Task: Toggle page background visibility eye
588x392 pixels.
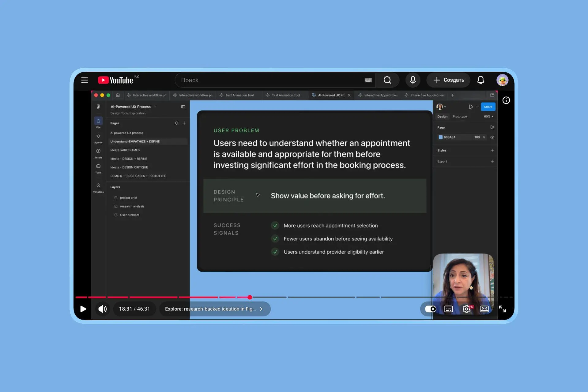Action: coord(492,137)
